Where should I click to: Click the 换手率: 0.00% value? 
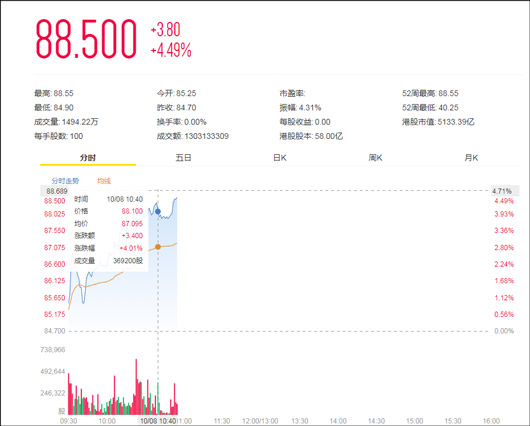tap(182, 122)
